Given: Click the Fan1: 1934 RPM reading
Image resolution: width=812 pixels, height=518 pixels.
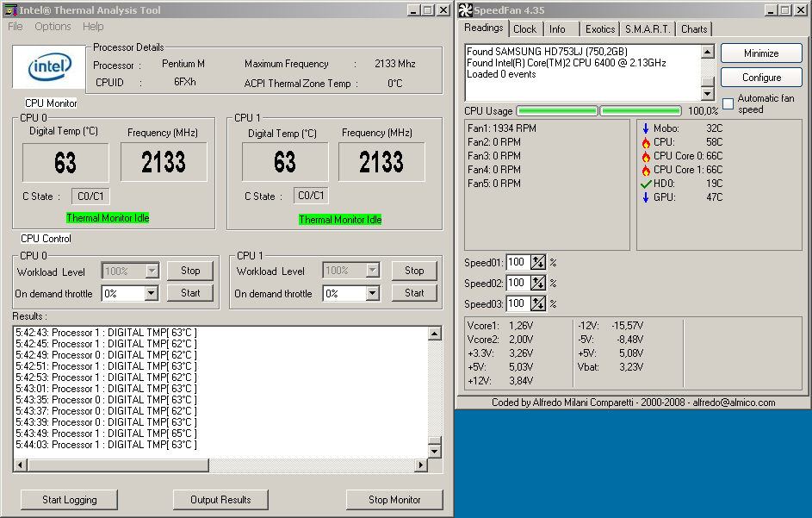Looking at the screenshot, I should [502, 128].
